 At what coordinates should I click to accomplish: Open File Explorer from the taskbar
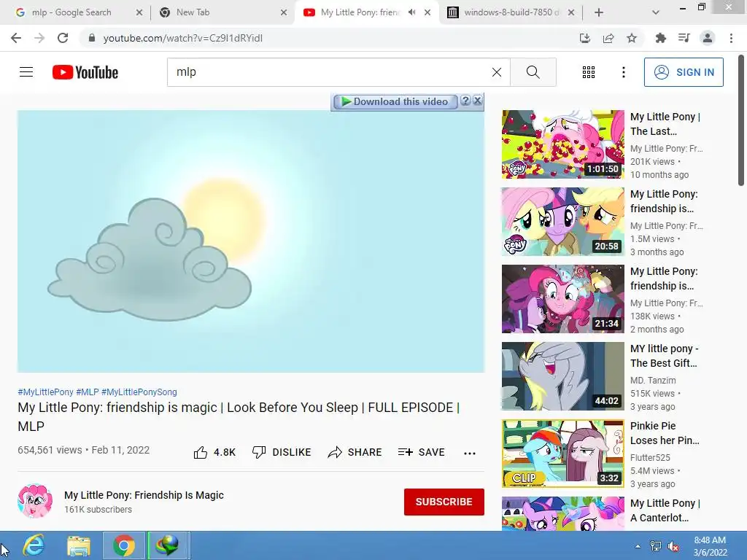[79, 545]
